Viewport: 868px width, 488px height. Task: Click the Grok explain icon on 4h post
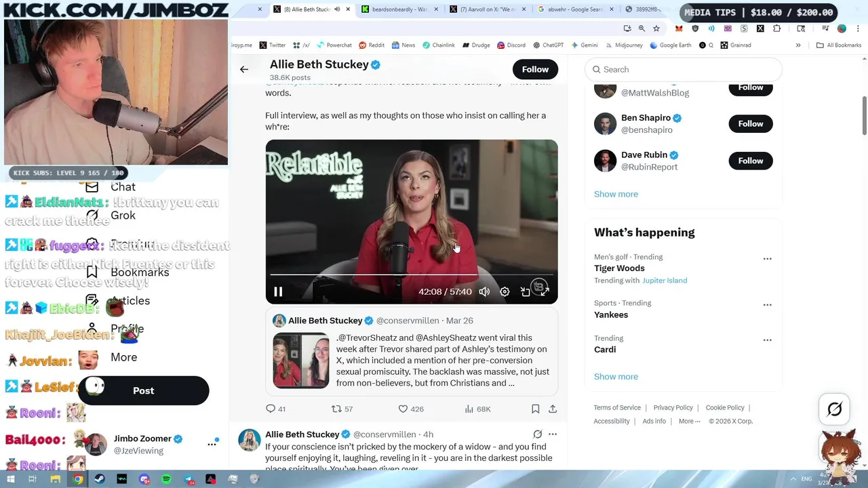tap(537, 434)
